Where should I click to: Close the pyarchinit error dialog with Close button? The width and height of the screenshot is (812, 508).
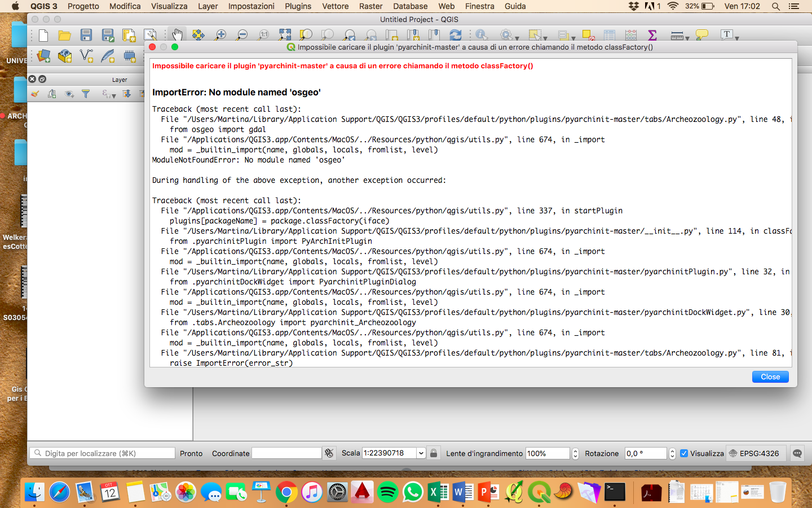point(770,376)
